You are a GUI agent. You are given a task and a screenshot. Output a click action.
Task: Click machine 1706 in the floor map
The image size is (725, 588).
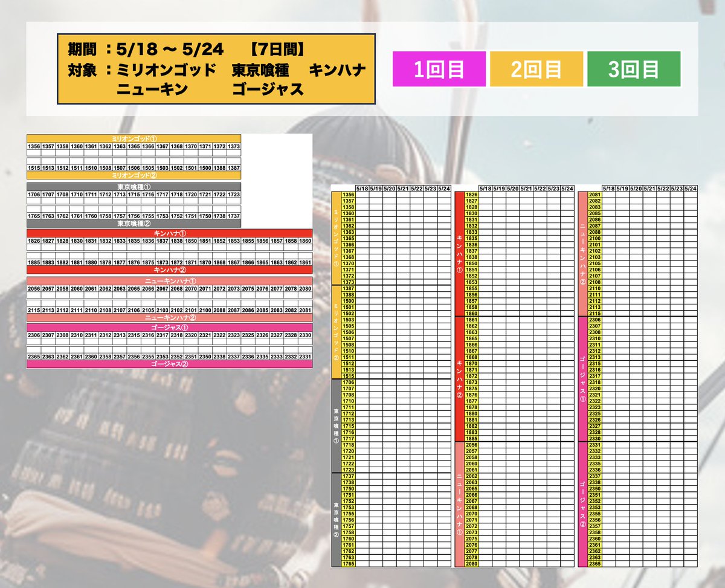(x=34, y=195)
